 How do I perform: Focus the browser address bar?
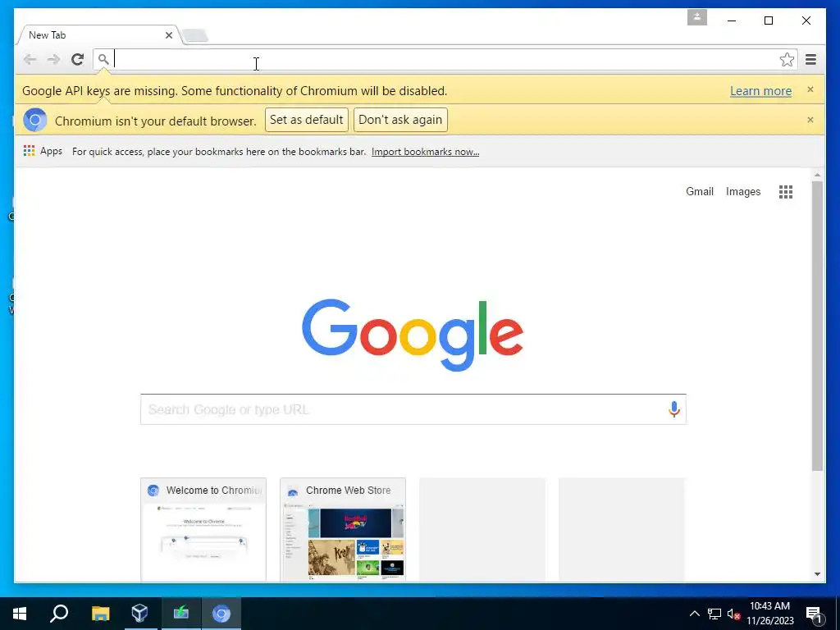coord(445,59)
